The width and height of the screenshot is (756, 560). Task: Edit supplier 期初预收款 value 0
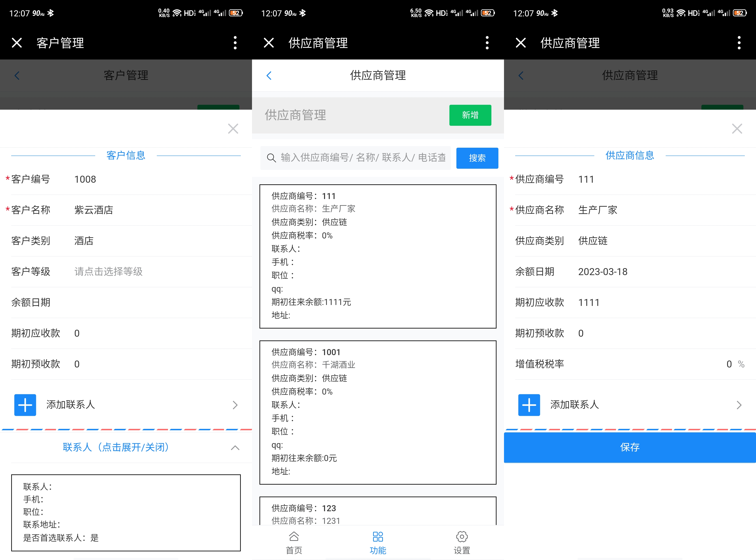(x=581, y=333)
